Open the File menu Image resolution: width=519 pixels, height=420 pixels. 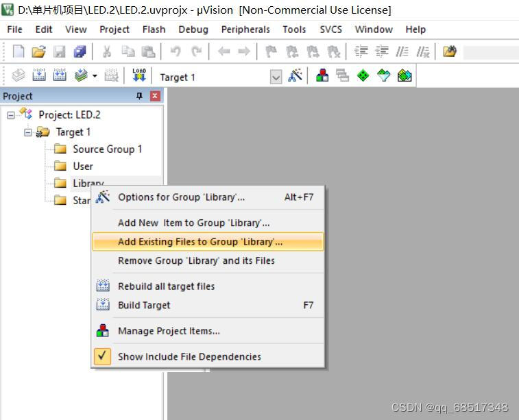pyautogui.click(x=14, y=29)
